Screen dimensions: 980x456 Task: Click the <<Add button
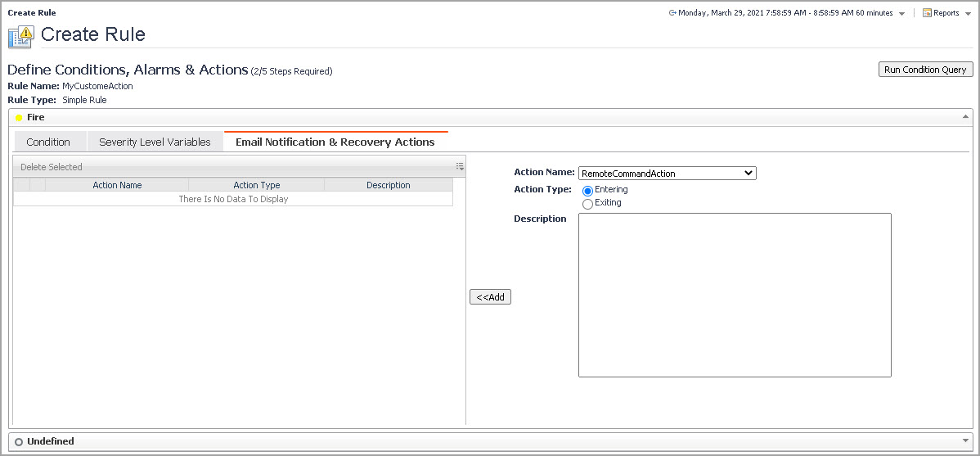click(490, 297)
